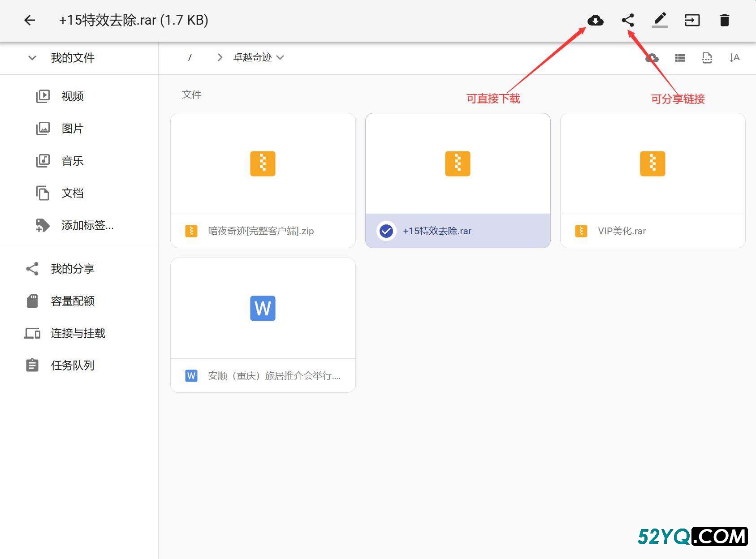Download the selected file via cloud icon

[595, 20]
